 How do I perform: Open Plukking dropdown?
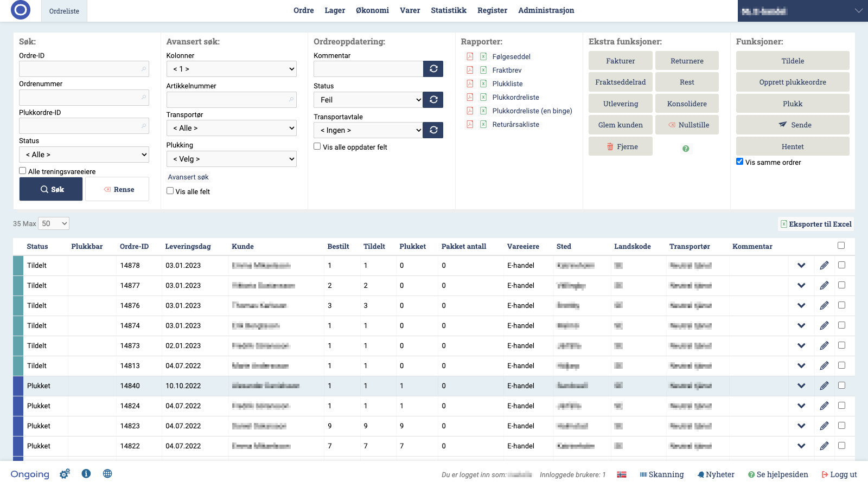click(x=232, y=159)
